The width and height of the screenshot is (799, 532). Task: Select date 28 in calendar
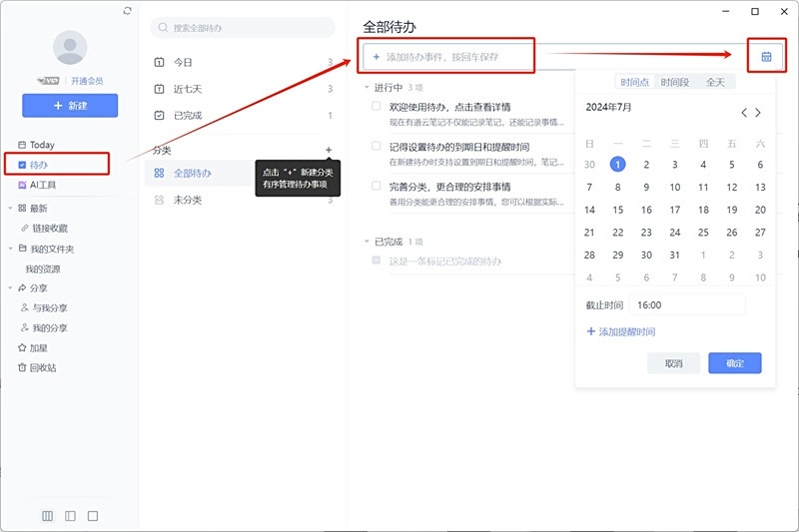589,255
